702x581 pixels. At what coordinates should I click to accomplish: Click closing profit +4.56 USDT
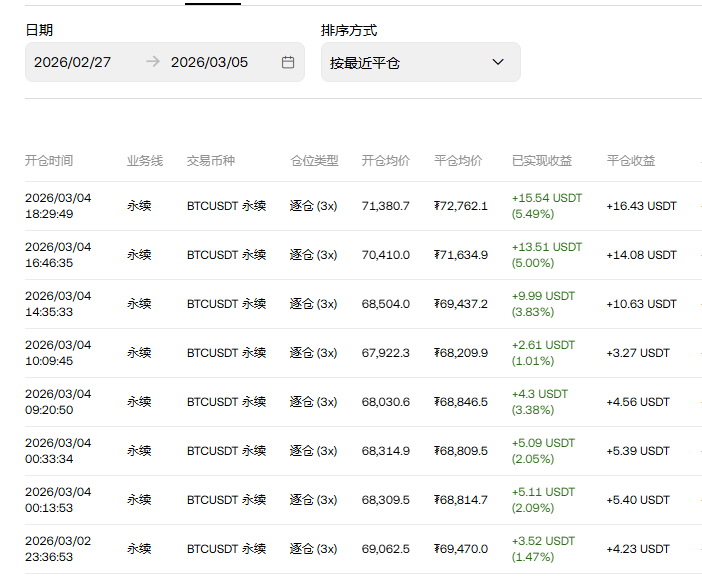coord(638,402)
